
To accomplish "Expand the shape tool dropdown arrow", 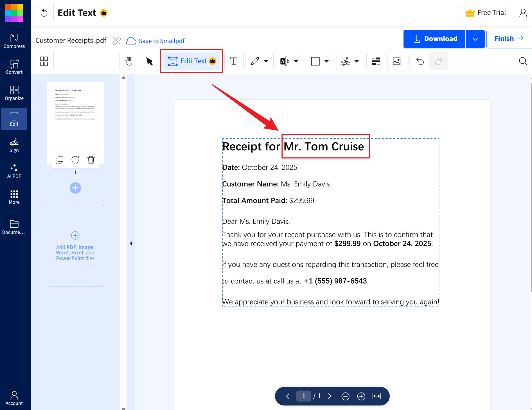I will (x=326, y=61).
